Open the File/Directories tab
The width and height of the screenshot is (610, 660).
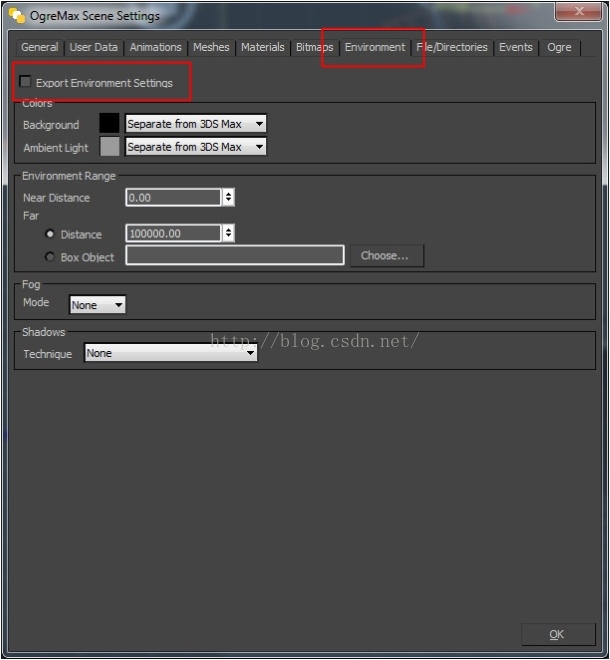click(452, 47)
